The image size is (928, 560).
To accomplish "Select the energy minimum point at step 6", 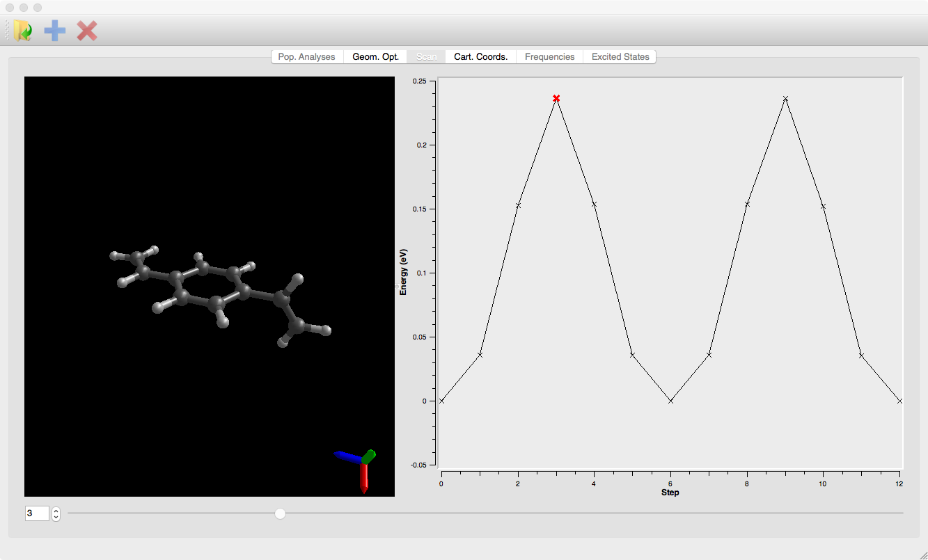I will point(670,401).
